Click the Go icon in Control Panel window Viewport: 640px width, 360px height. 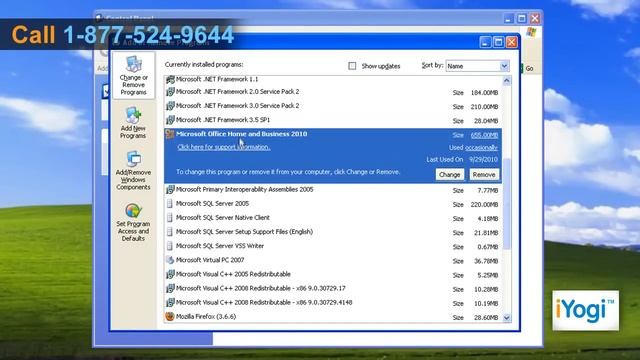522,68
